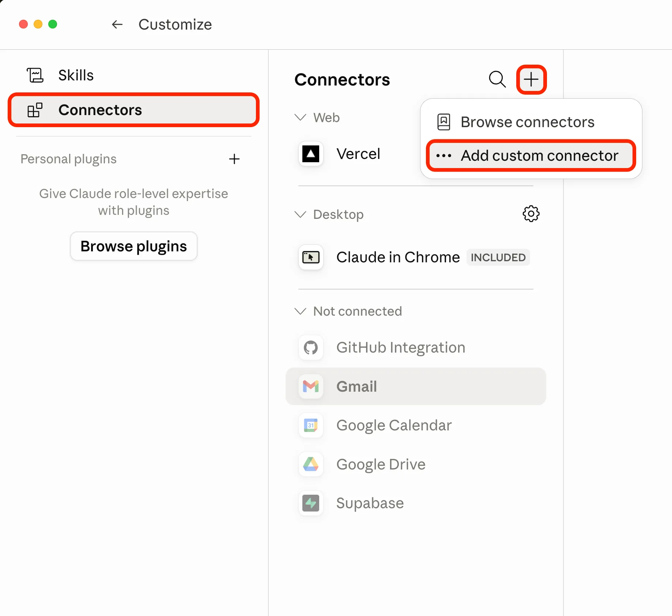The width and height of the screenshot is (672, 616).
Task: Click the Vercel connector icon
Action: click(311, 154)
